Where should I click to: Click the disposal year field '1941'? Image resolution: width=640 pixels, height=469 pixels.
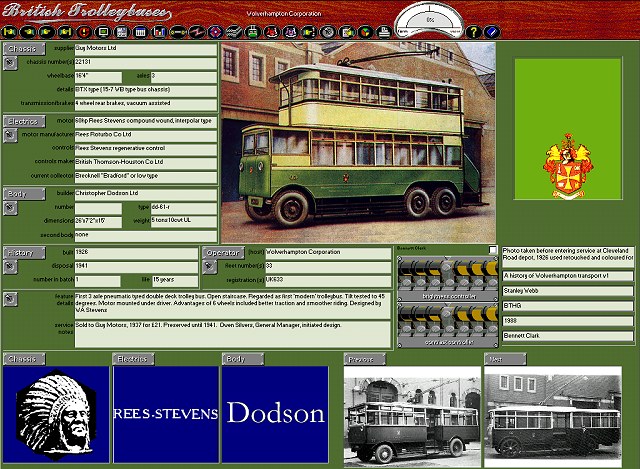pyautogui.click(x=136, y=267)
